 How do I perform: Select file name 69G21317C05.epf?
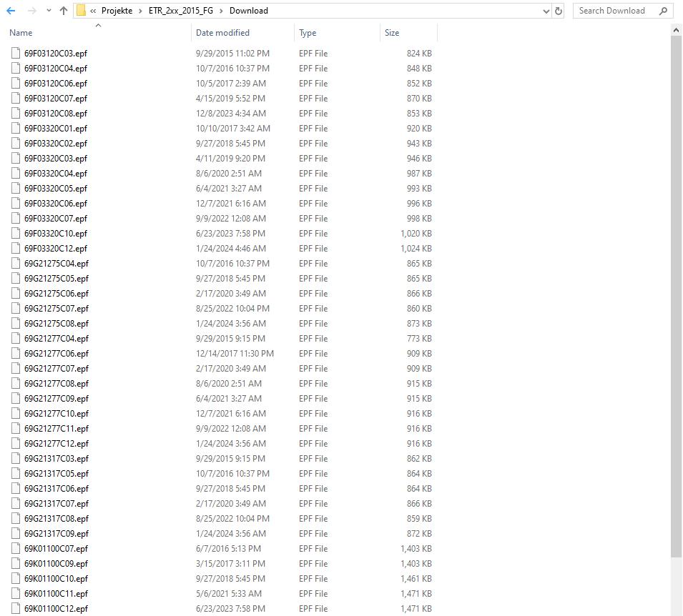[56, 474]
